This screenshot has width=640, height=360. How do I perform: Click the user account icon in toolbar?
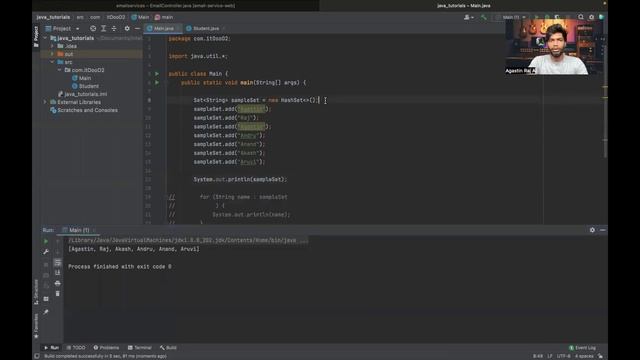pyautogui.click(x=469, y=17)
